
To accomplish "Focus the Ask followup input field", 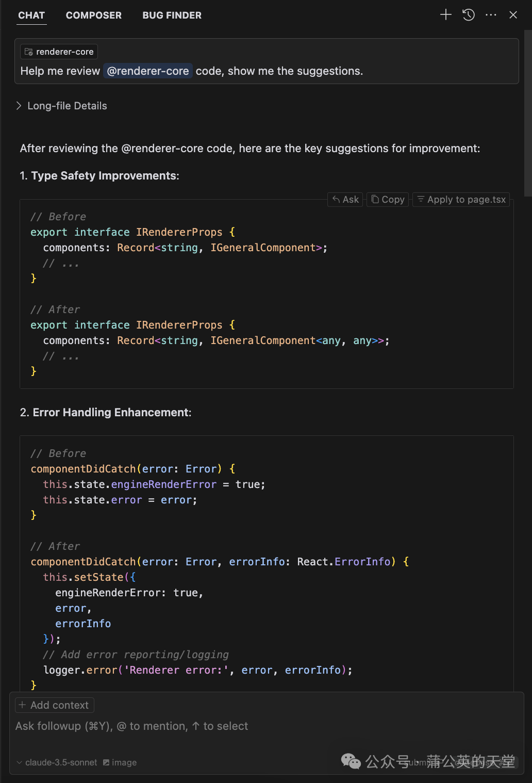I will 267,726.
